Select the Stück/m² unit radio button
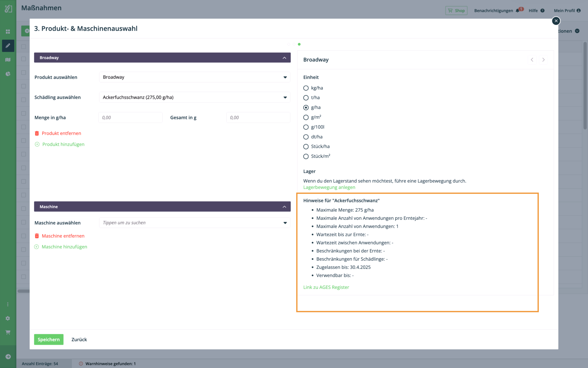 coord(306,156)
